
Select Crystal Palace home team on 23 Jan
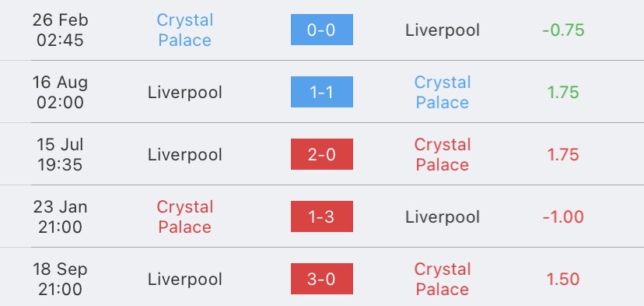(185, 216)
